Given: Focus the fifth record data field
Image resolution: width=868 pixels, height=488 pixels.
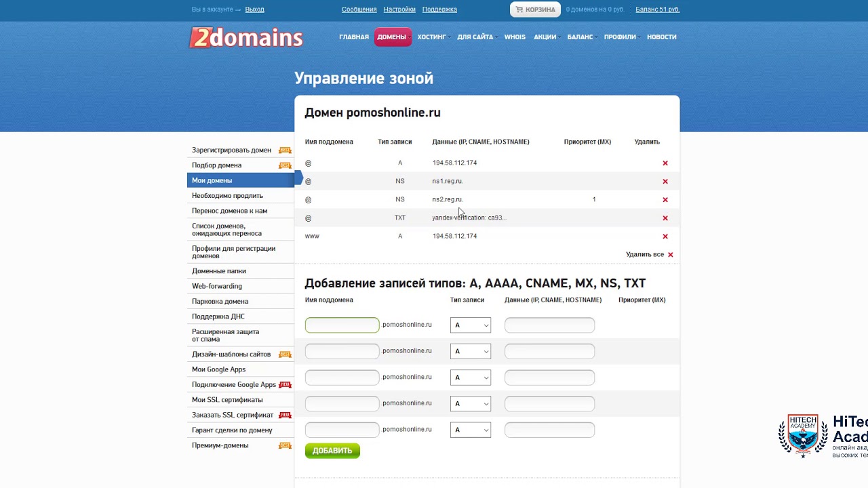Looking at the screenshot, I should 550,430.
